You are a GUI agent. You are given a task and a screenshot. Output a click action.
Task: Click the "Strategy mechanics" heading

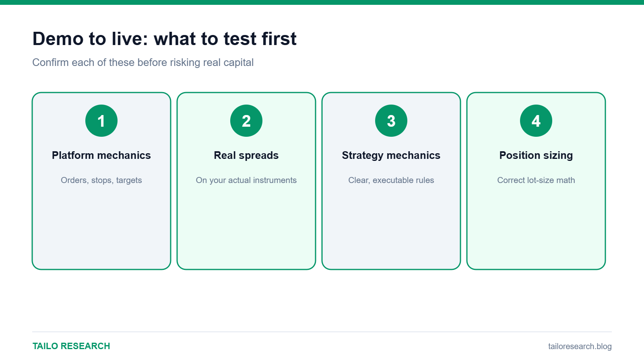391,155
